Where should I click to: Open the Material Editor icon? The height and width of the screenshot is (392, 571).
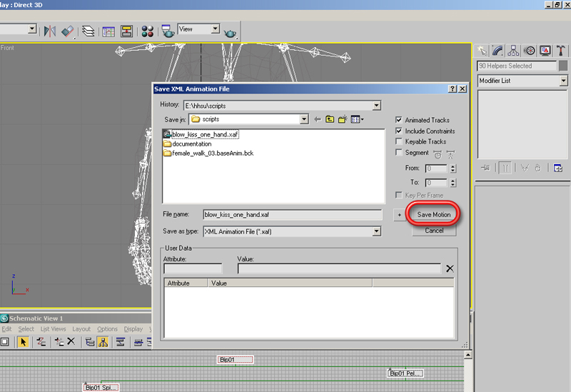[147, 31]
